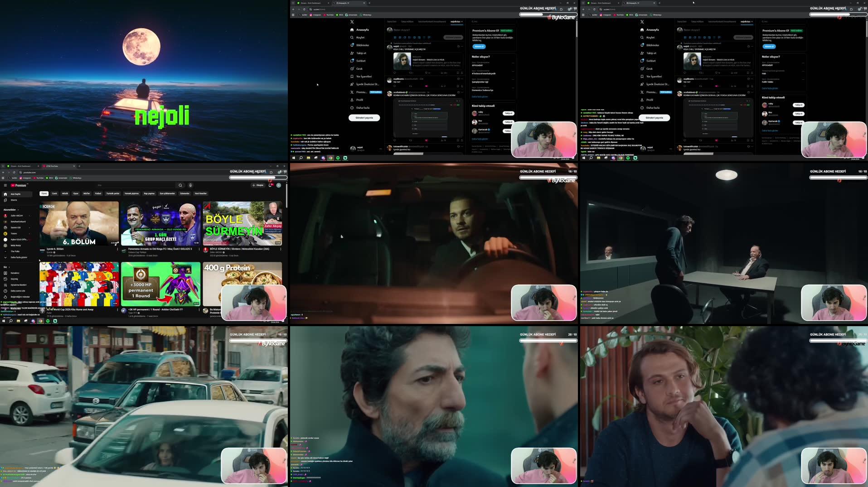
Task: Select the Futbol filter chip on YouTube
Action: (98, 193)
